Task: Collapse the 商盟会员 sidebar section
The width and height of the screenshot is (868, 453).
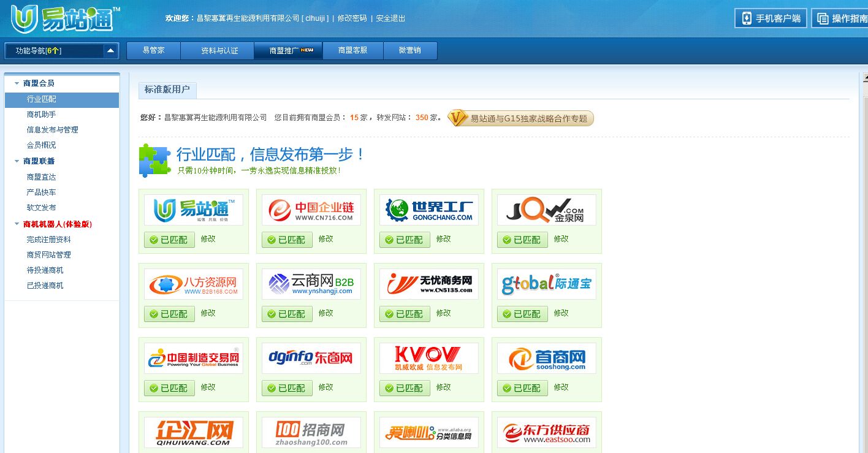Action: click(x=17, y=83)
